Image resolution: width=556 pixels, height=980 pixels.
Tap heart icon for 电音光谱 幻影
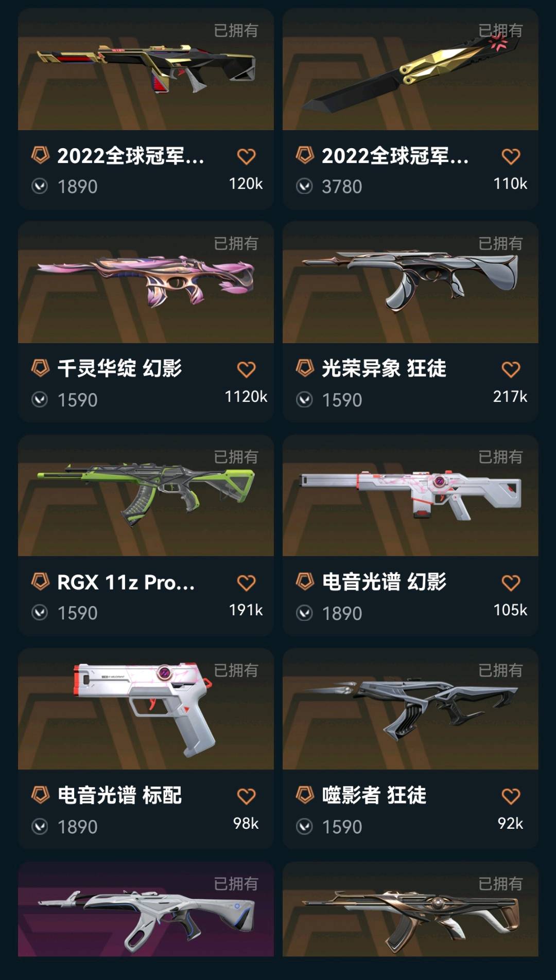tap(511, 583)
